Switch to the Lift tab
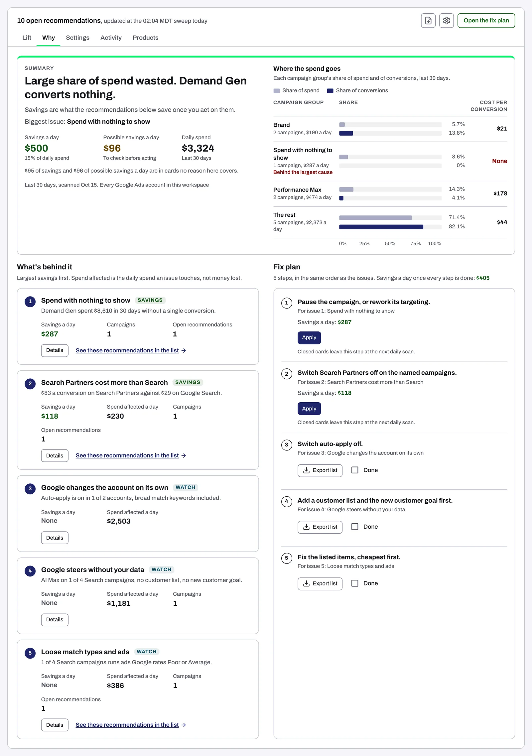 click(27, 38)
